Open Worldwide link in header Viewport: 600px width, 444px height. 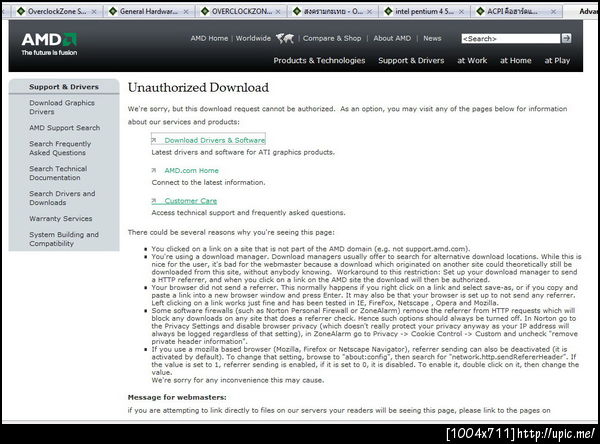click(253, 38)
